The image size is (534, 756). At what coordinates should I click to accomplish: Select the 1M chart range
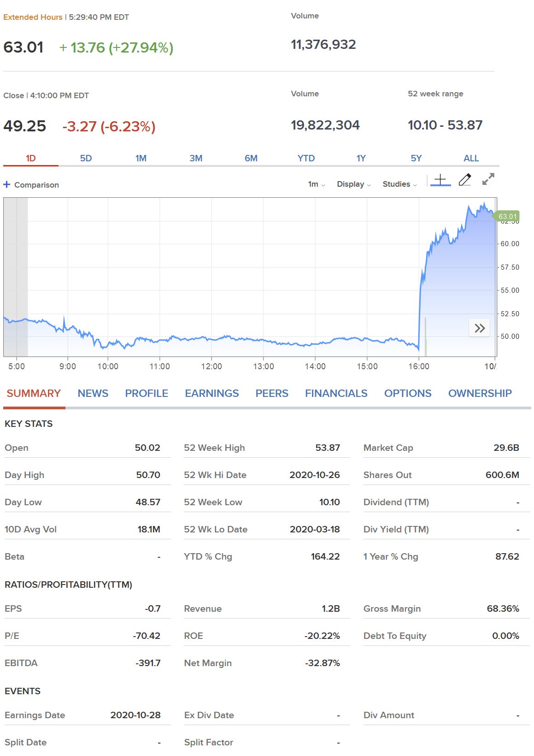[x=141, y=159]
